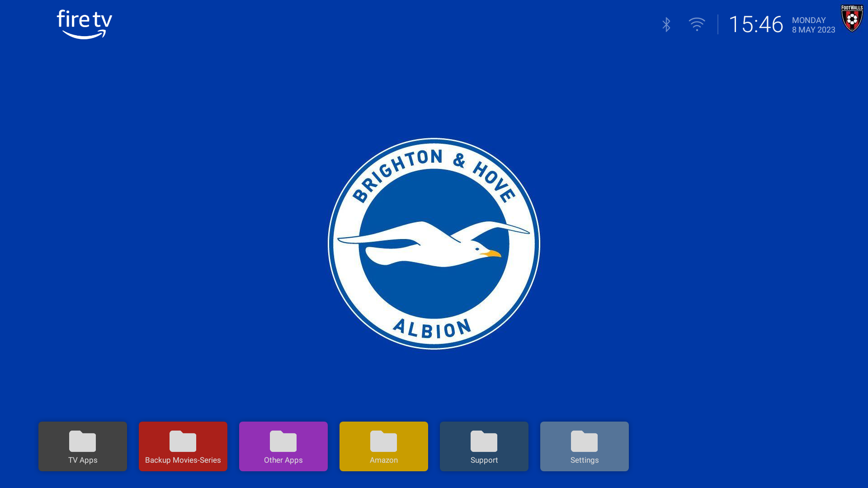Click the fire tv logo
The image size is (868, 488).
tap(85, 24)
